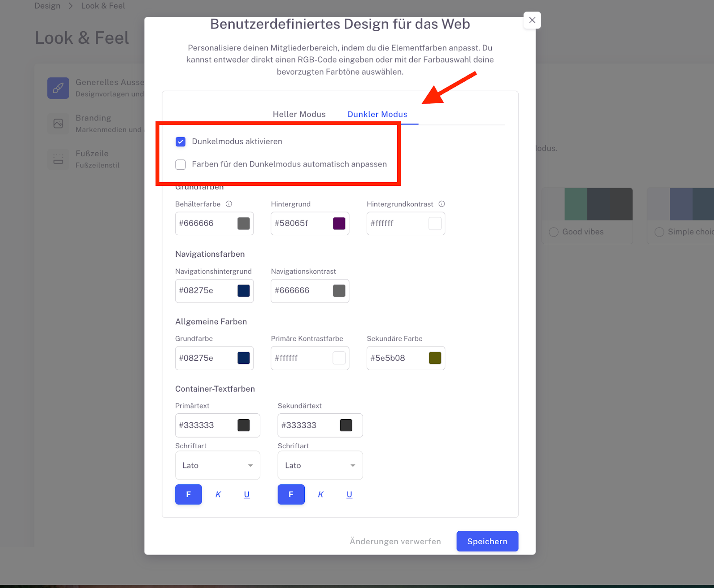The image size is (714, 588).
Task: Open info icon next to Hintergrundkontrast
Action: coord(442,204)
